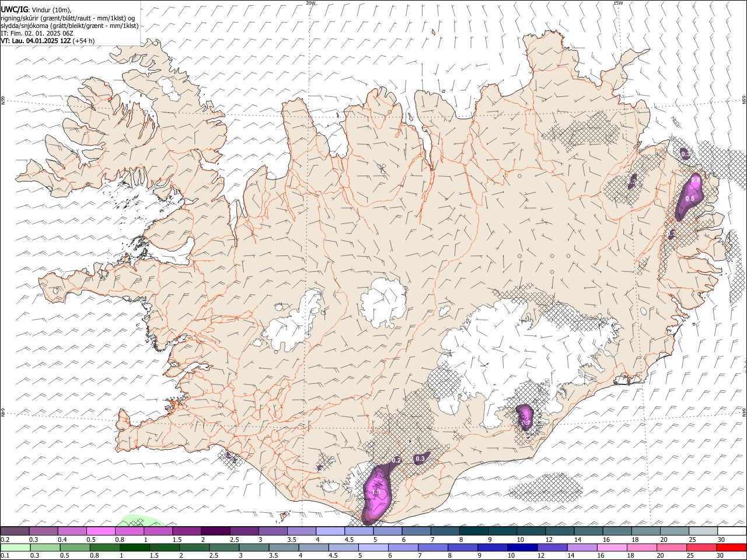Screen dimensions: 747x560
Task: Click the 'VT: Lau. 04.01.2025 12Z (+54 h)' line
Action: pyautogui.click(x=47, y=41)
